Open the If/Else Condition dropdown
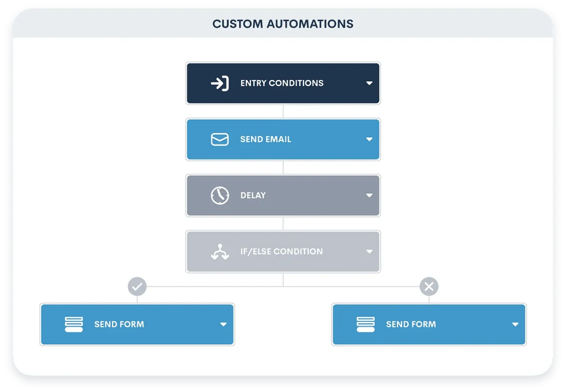Viewport: 565px width, 392px height. click(x=369, y=251)
